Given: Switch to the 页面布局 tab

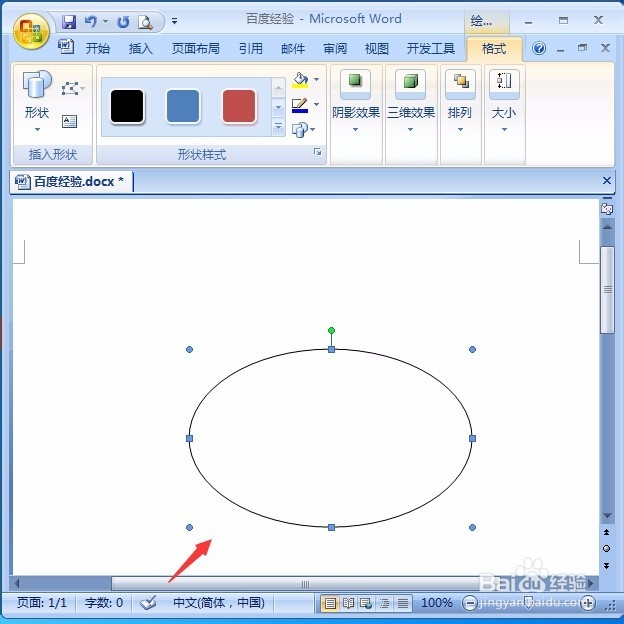Looking at the screenshot, I should (195, 49).
